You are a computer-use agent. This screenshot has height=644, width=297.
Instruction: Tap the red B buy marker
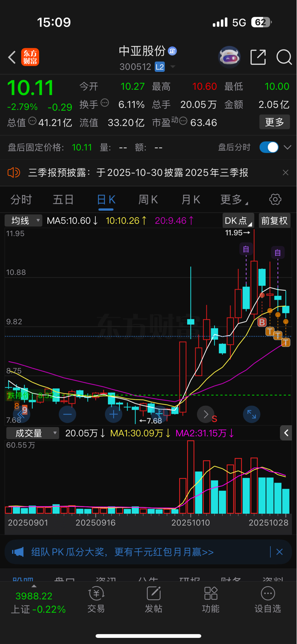262,322
